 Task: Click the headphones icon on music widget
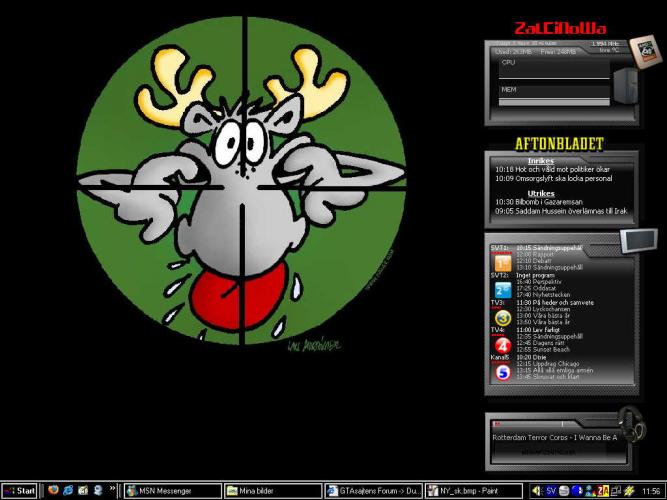pos(632,424)
